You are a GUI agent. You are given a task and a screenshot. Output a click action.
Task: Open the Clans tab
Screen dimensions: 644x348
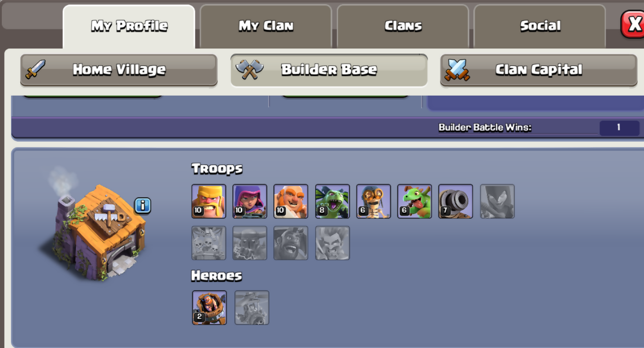coord(403,26)
